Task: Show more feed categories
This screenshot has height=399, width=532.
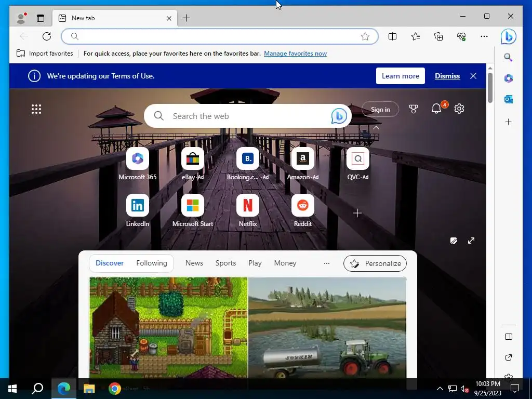Action: (327, 263)
